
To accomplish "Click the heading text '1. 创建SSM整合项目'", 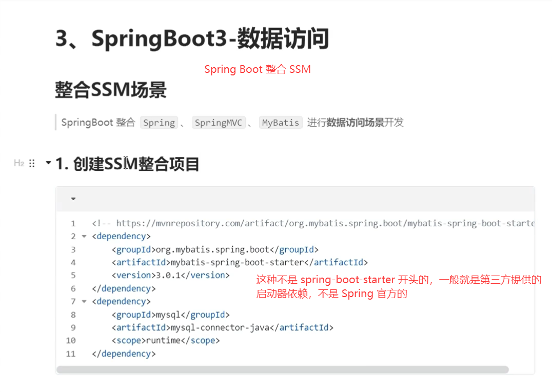I will click(127, 164).
